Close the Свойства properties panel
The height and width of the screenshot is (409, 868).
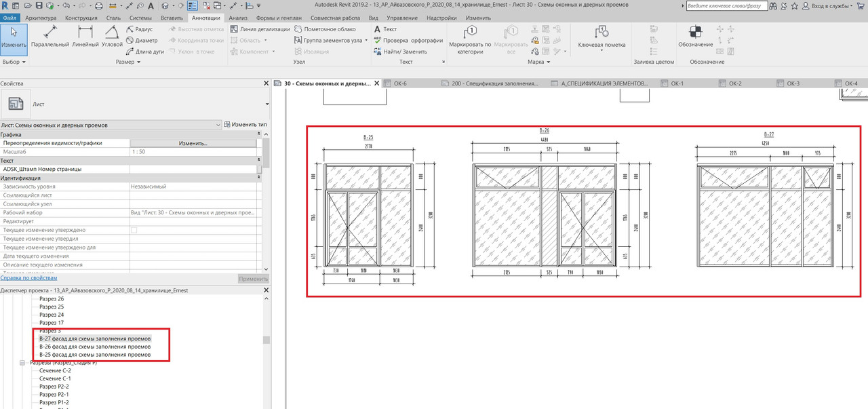pyautogui.click(x=266, y=83)
